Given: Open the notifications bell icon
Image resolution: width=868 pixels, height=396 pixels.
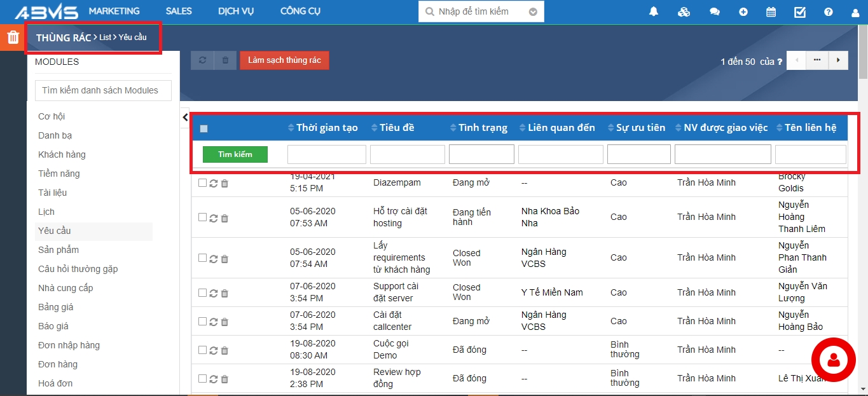Looking at the screenshot, I should pos(654,11).
